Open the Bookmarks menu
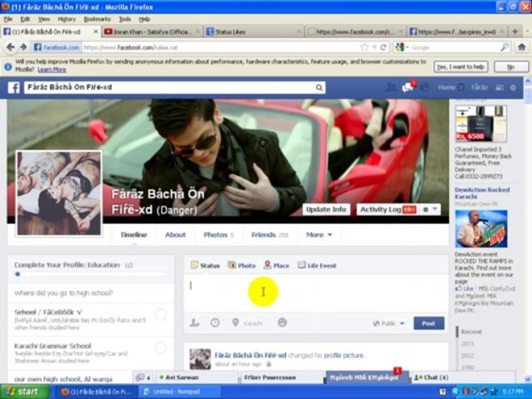The height and width of the screenshot is (399, 532). pyautogui.click(x=97, y=19)
